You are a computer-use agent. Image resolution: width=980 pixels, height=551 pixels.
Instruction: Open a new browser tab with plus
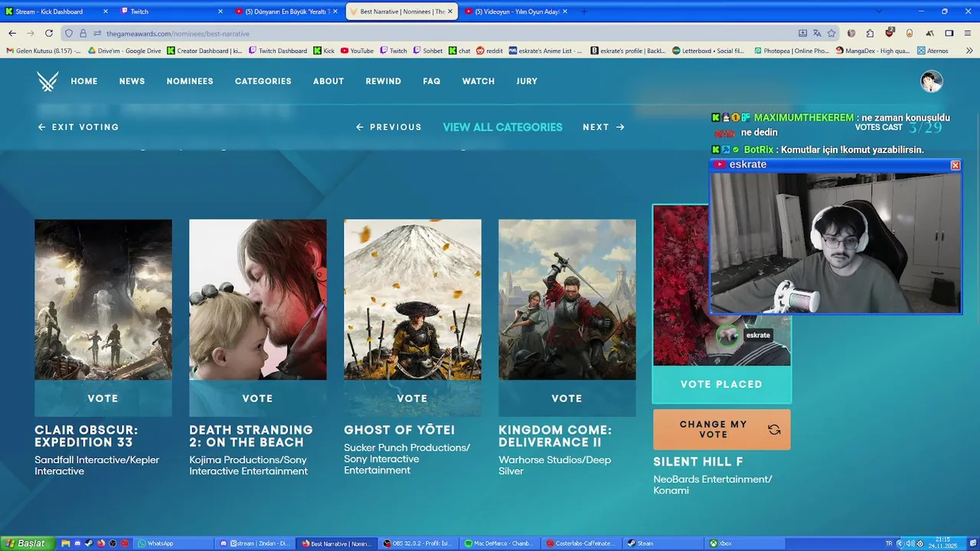(x=583, y=11)
